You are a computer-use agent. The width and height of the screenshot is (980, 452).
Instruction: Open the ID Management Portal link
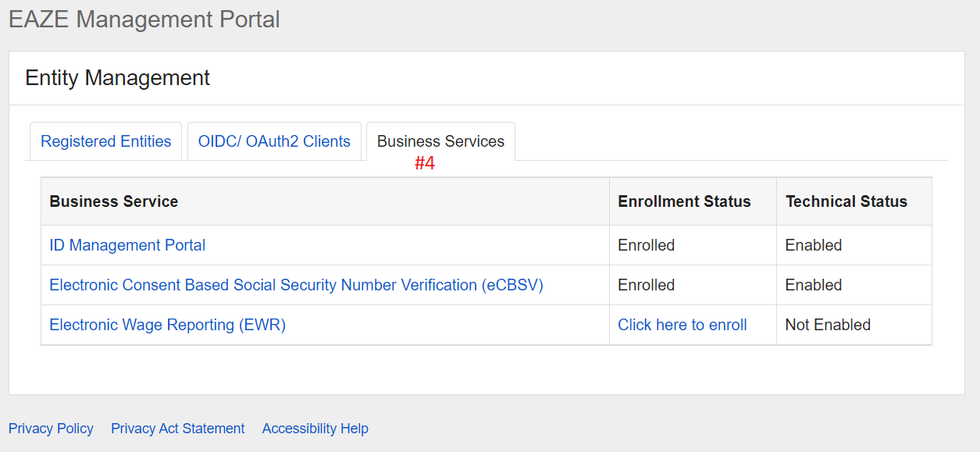click(x=127, y=245)
